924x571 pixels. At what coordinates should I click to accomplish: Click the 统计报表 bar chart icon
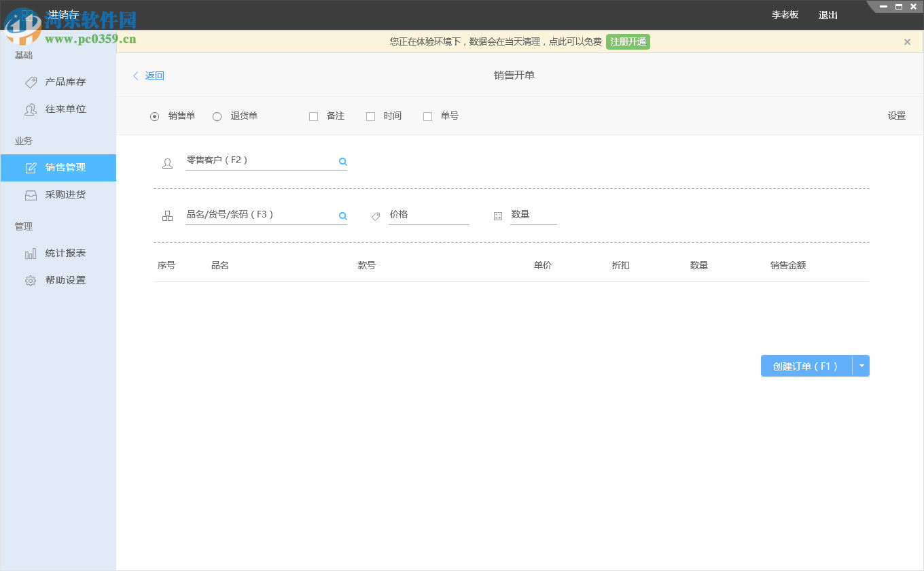(31, 254)
